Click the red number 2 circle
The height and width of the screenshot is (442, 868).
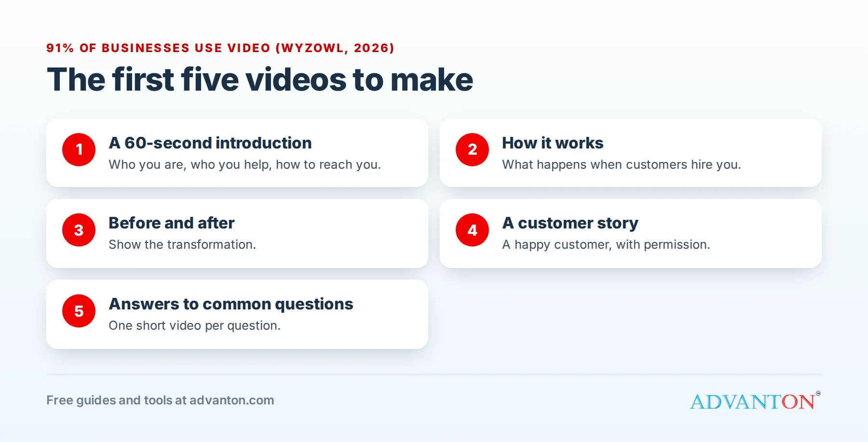472,150
